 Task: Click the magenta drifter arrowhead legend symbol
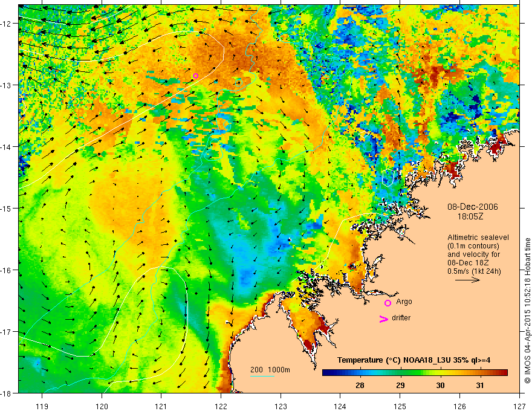point(384,319)
